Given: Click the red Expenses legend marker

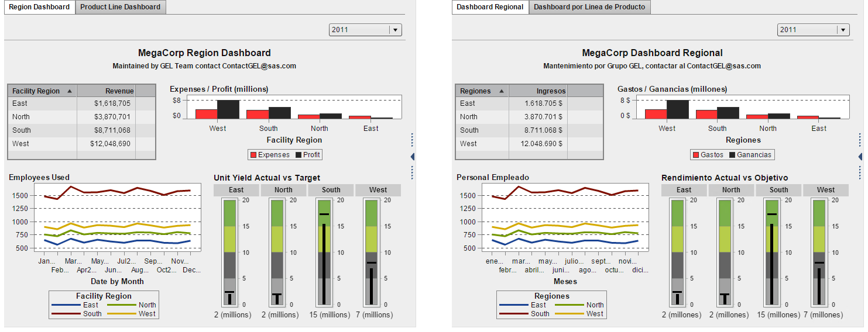Looking at the screenshot, I should [253, 155].
